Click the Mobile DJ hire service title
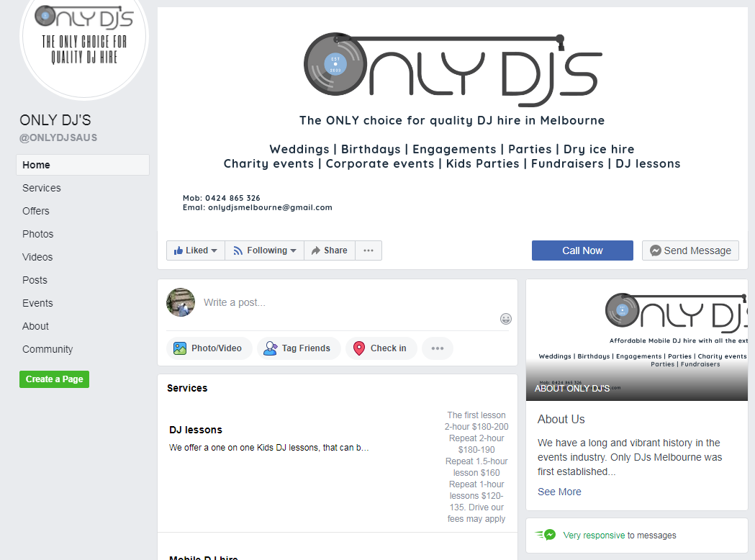This screenshot has height=560, width=755. coord(203,557)
